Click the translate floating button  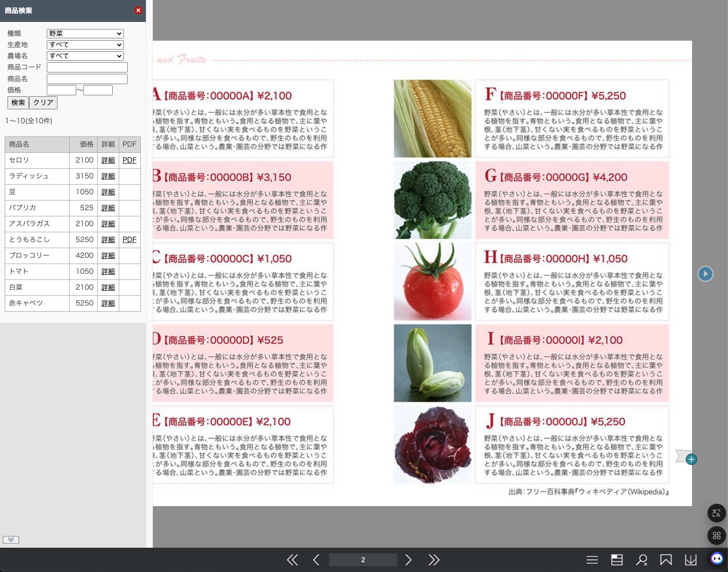716,513
